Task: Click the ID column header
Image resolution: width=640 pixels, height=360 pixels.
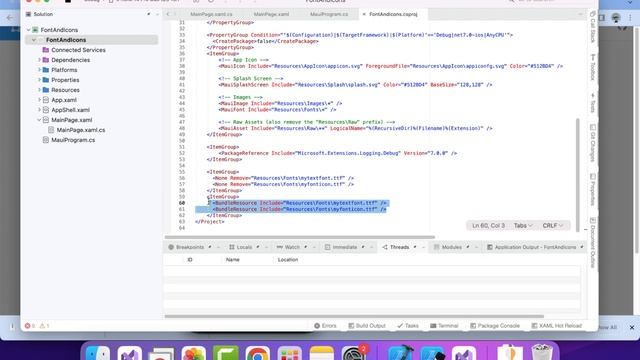Action: (x=190, y=260)
